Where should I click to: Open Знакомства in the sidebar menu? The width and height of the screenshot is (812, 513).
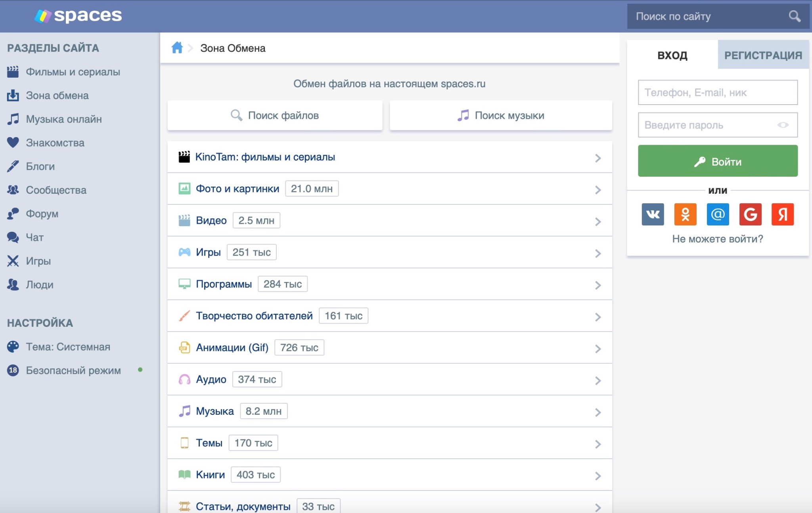[x=55, y=143]
